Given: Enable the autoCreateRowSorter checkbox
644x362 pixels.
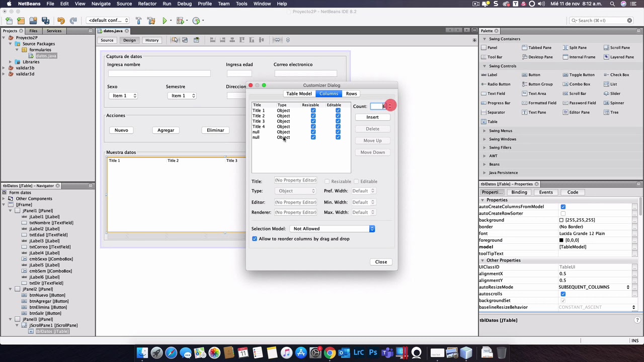Looking at the screenshot, I should pos(563,213).
